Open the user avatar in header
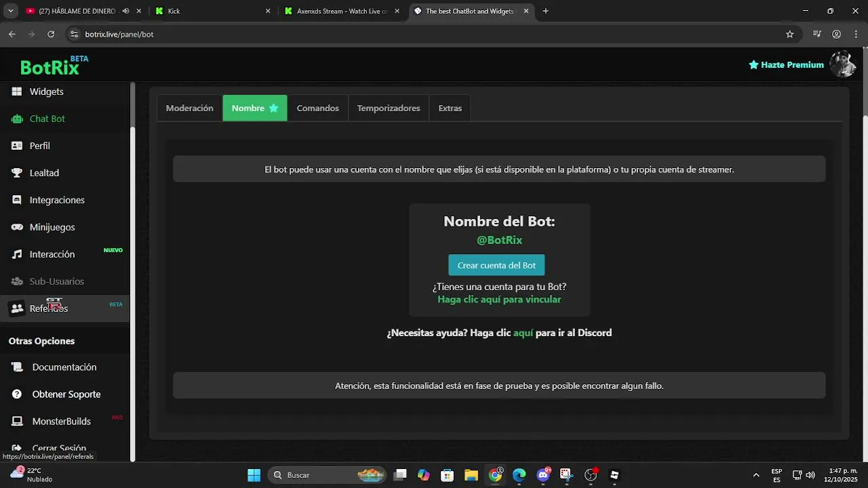The image size is (868, 488). tap(842, 64)
